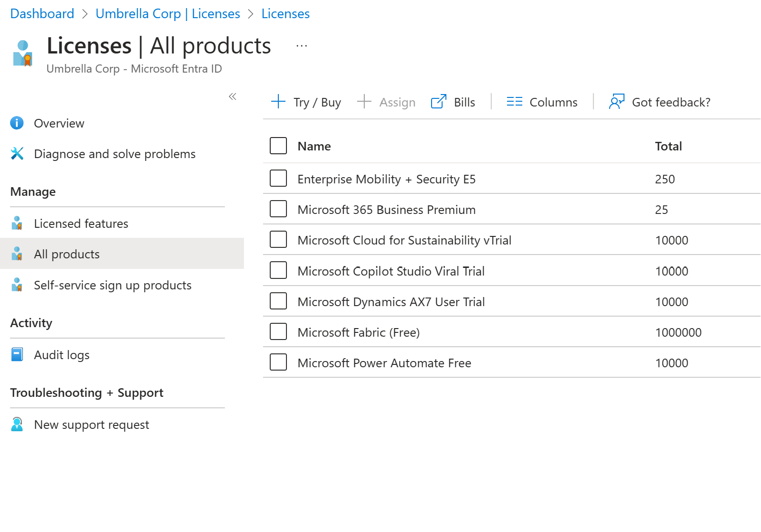Viewport: 761px width, 532px height.
Task: Click the New support request person icon
Action: (17, 425)
